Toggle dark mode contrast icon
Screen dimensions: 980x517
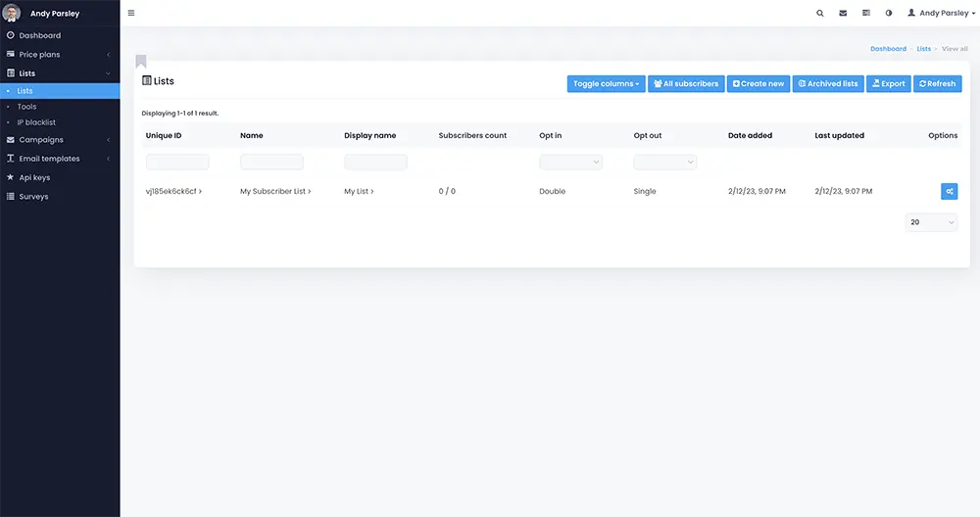click(x=889, y=13)
